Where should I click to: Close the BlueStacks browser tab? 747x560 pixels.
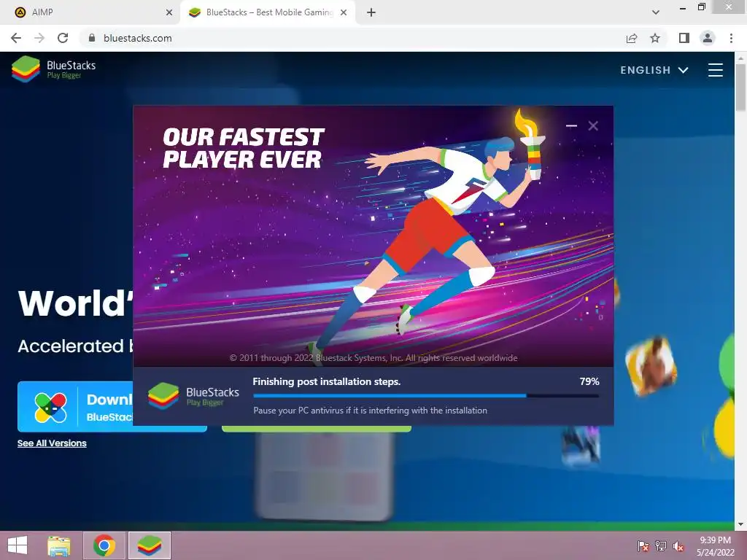[x=344, y=12]
